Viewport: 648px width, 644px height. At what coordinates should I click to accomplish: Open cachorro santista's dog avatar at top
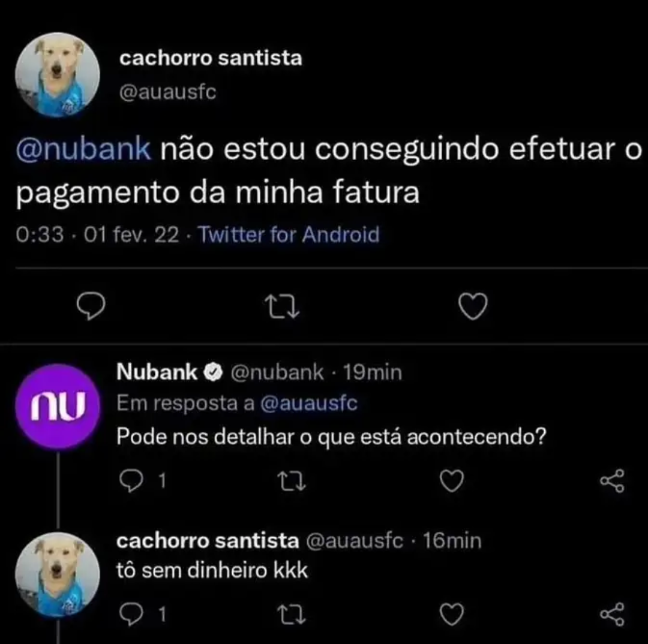(x=57, y=76)
